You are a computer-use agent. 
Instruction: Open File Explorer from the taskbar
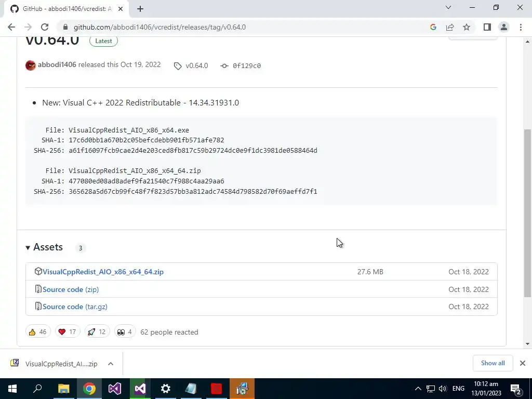point(63,389)
